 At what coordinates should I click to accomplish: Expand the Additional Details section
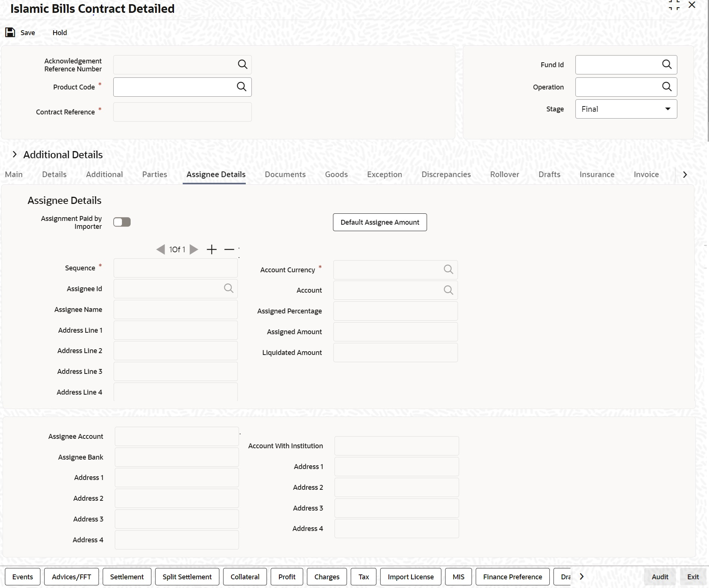[15, 154]
